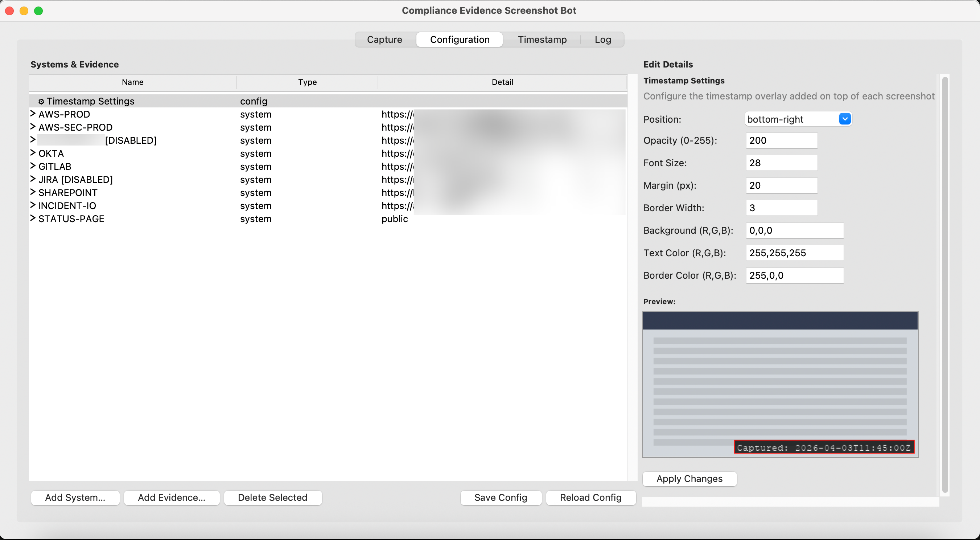Click the gear icon on Timestamp Settings row
Image resolution: width=980 pixels, height=540 pixels.
(41, 101)
